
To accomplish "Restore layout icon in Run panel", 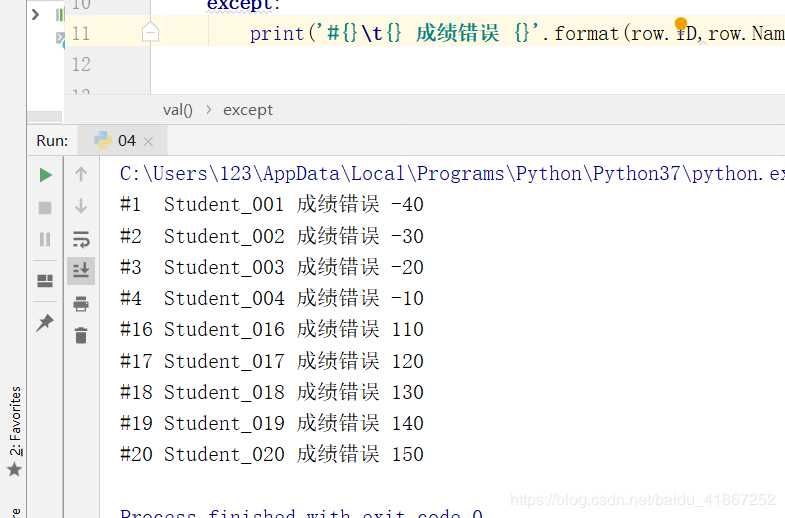I will [x=45, y=280].
